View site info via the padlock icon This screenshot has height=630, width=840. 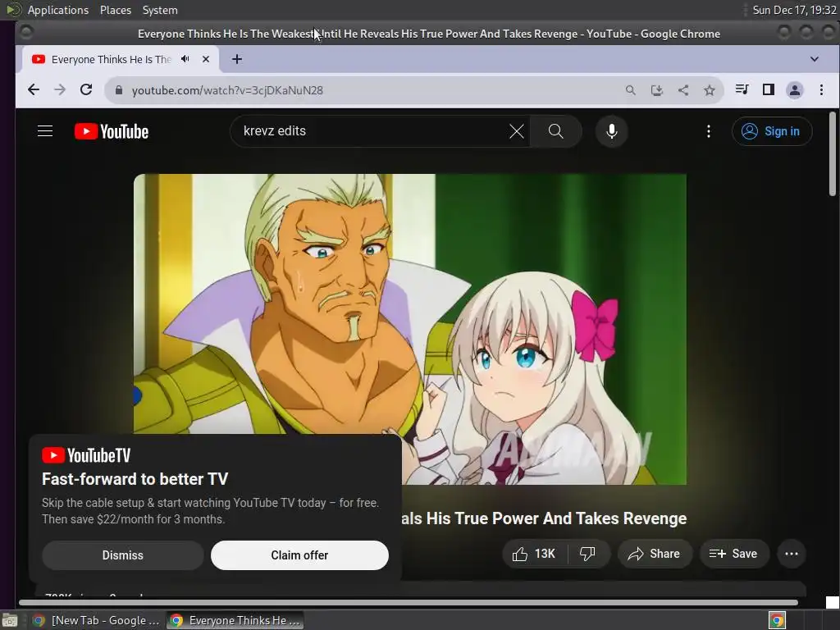[x=119, y=90]
